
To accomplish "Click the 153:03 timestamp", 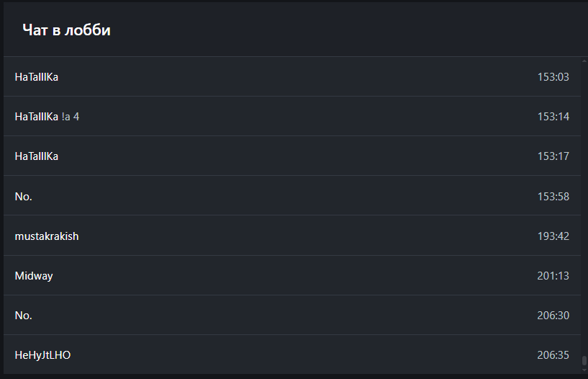I will tap(553, 76).
